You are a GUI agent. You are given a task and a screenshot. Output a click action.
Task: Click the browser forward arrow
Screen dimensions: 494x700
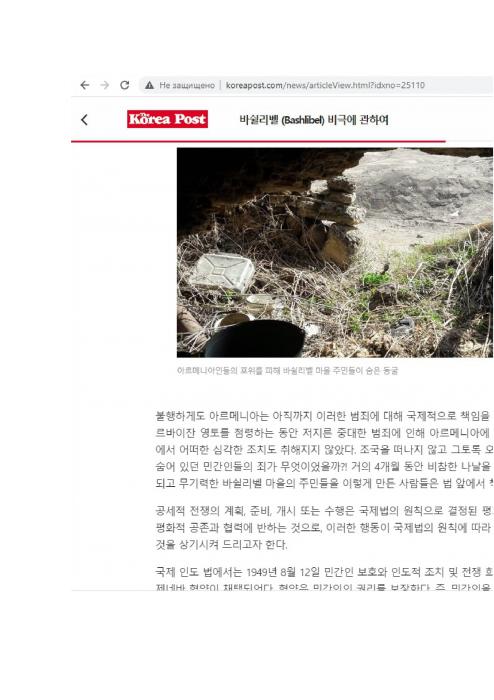104,85
